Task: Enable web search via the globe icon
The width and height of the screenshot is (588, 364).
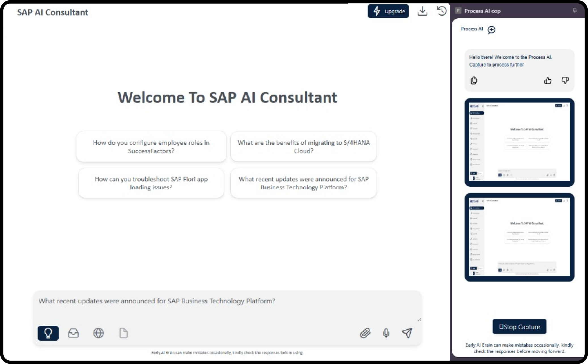Action: click(x=98, y=333)
